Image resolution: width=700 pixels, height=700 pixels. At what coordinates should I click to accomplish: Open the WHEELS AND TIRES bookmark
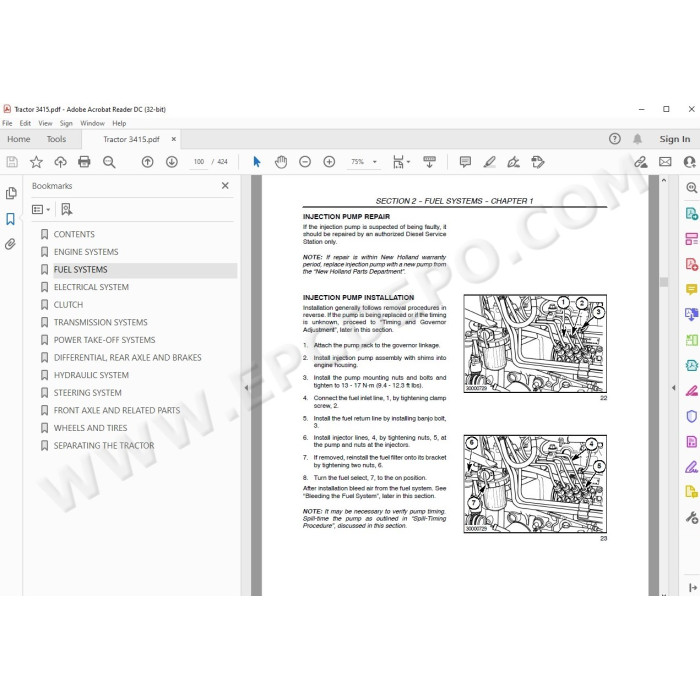coord(90,428)
